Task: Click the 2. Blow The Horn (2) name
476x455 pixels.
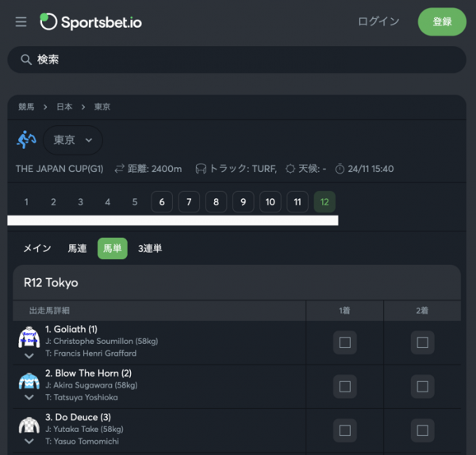Action: coord(88,373)
